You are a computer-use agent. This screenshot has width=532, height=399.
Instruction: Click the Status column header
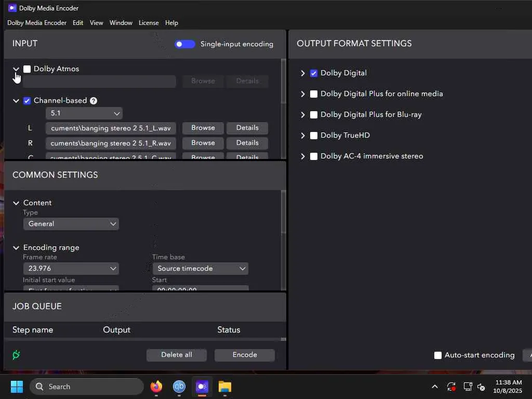(x=229, y=330)
